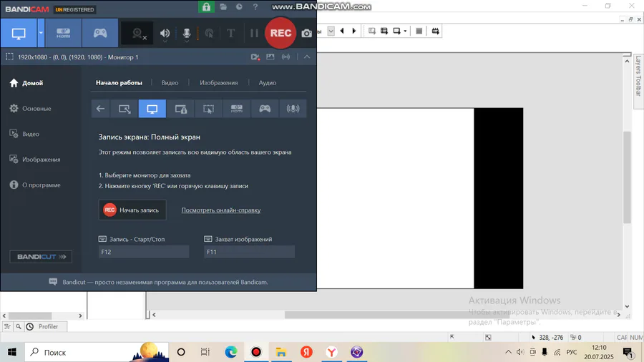Open Microsoft Edge from the taskbar
This screenshot has width=644, height=362.
click(231, 352)
